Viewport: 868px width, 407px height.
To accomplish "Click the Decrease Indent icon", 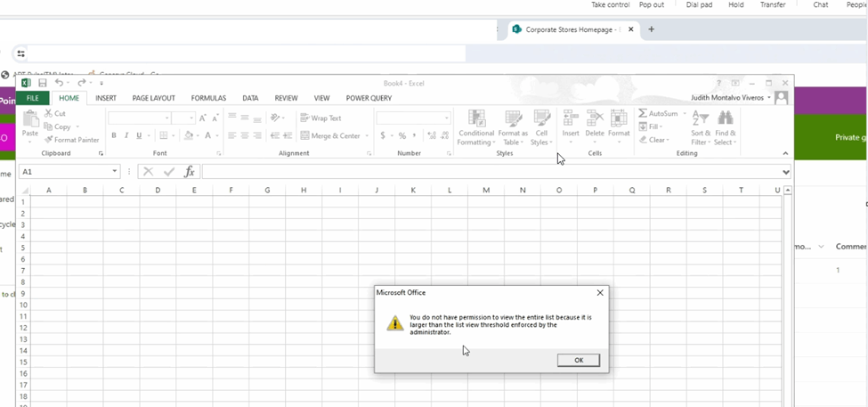I will tap(274, 135).
